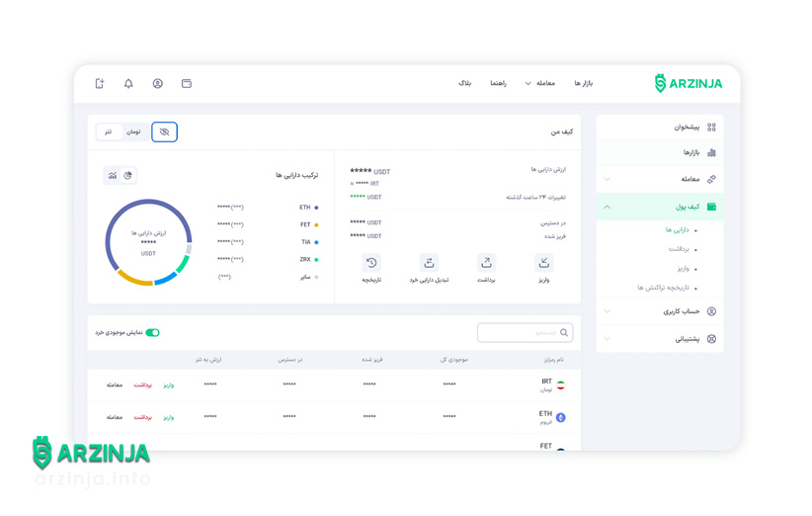The image size is (812, 516).
Task: Click the کیف پول wallet sidebar icon
Action: point(711,207)
